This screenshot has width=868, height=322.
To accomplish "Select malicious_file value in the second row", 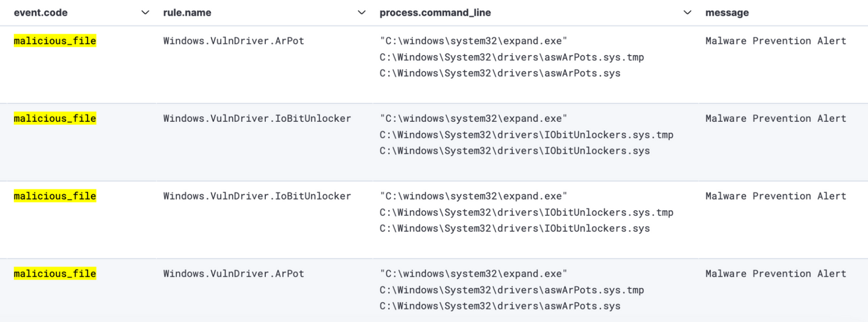I will click(55, 119).
